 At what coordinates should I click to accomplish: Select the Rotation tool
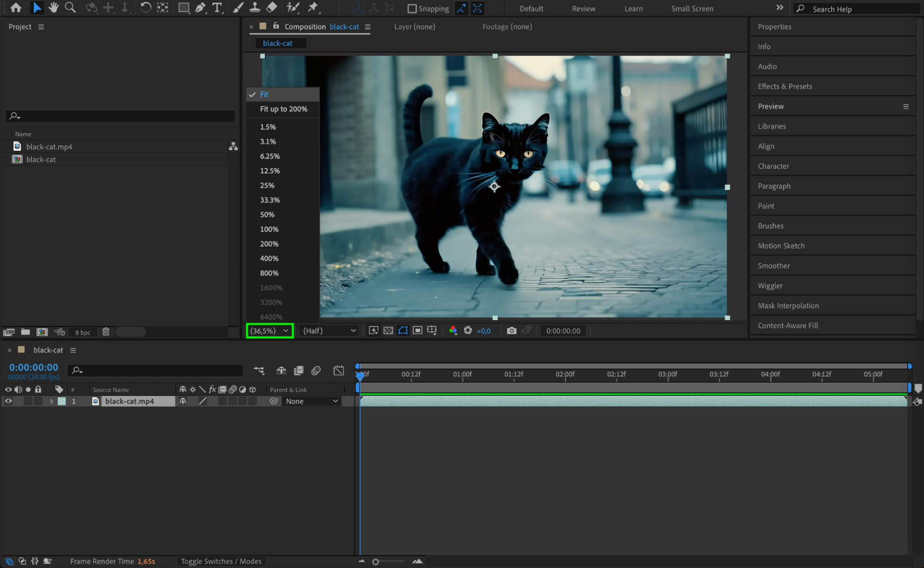[x=145, y=7]
